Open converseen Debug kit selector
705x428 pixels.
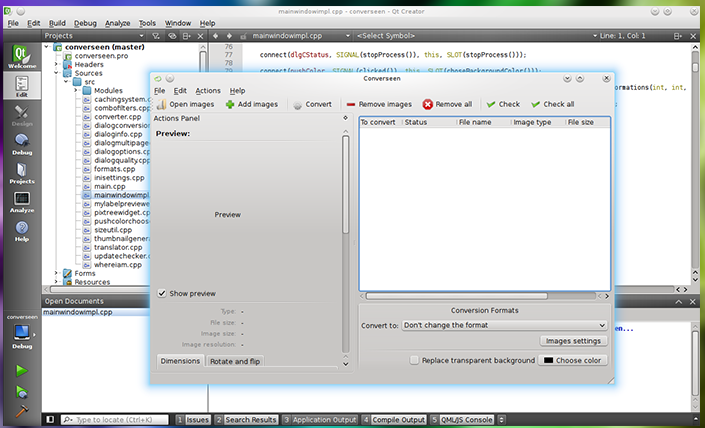point(22,332)
